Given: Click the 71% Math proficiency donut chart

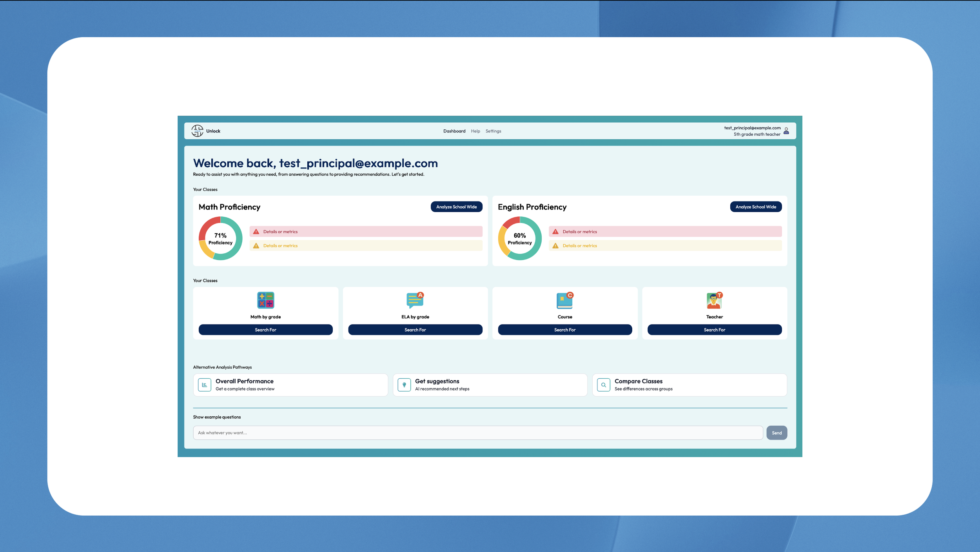Looking at the screenshot, I should pyautogui.click(x=220, y=238).
